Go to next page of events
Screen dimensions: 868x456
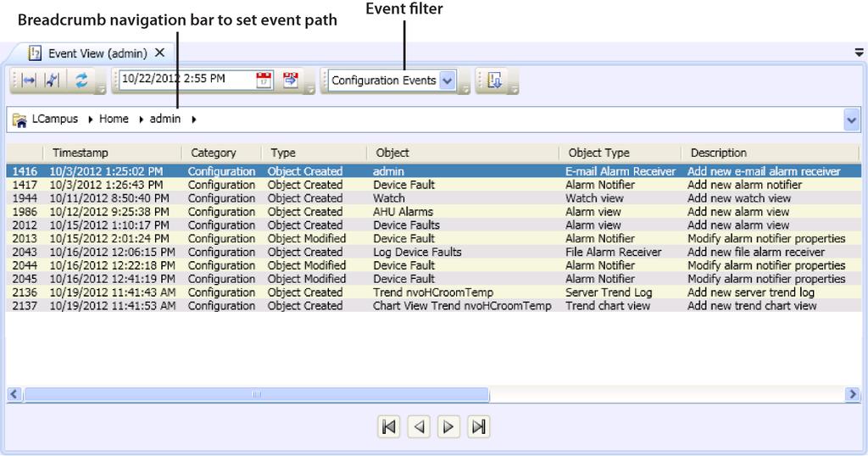tap(448, 426)
